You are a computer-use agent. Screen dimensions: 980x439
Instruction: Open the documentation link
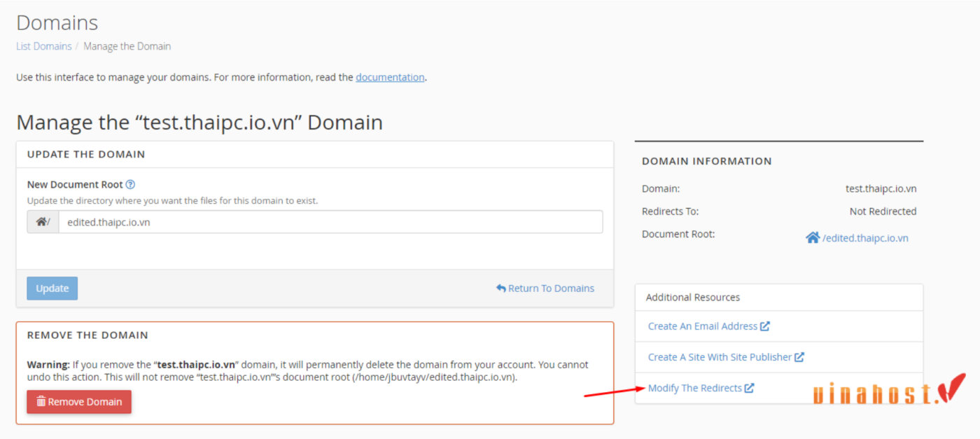[390, 77]
